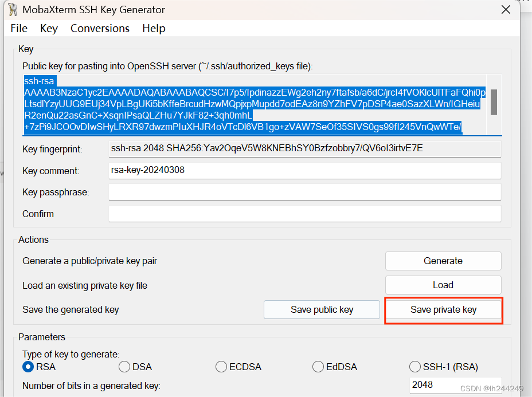The width and height of the screenshot is (532, 397).
Task: Click Save public key button
Action: point(322,309)
